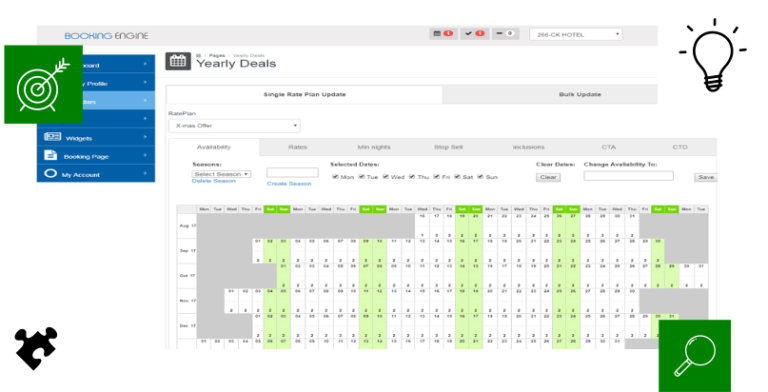Click the Delete Season link
The image size is (768, 392).
214,181
